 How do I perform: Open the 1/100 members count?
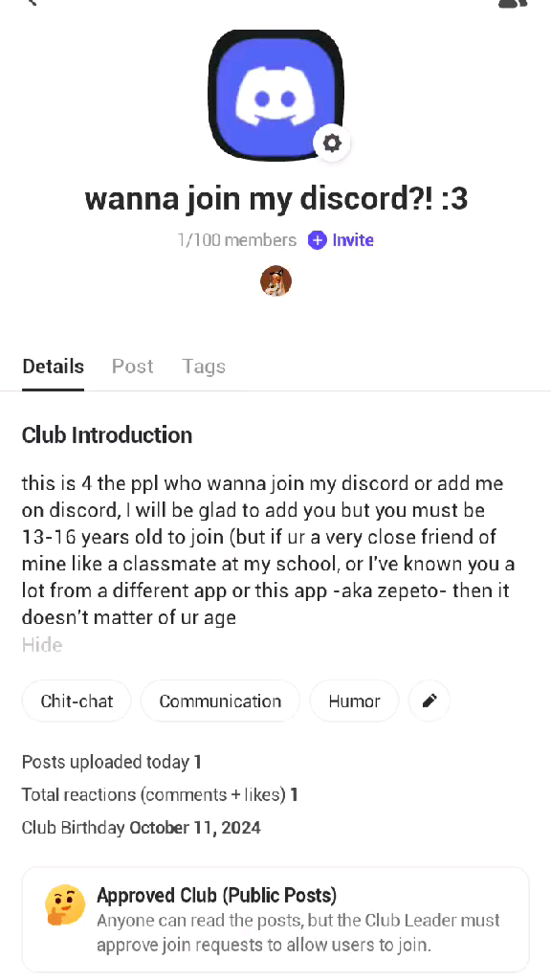237,240
